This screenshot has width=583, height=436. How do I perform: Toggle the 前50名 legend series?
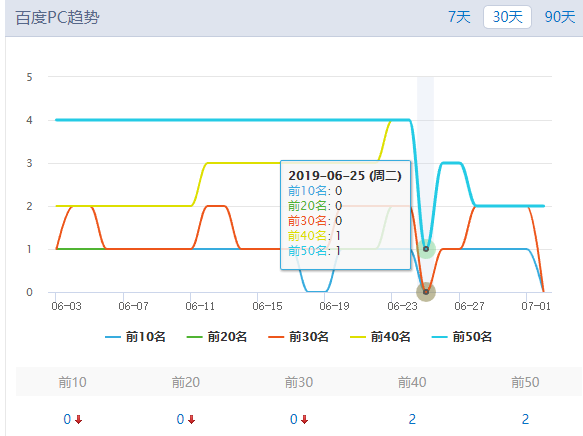coord(462,337)
